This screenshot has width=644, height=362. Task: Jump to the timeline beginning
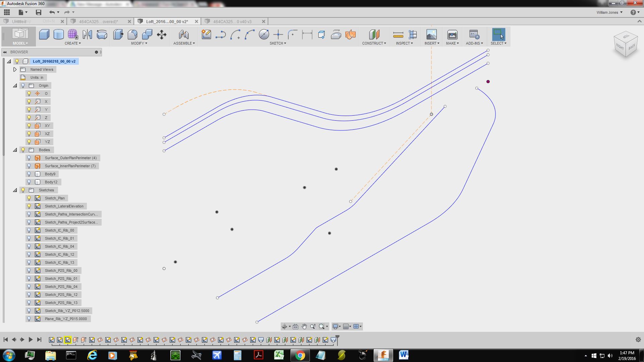tap(6, 340)
